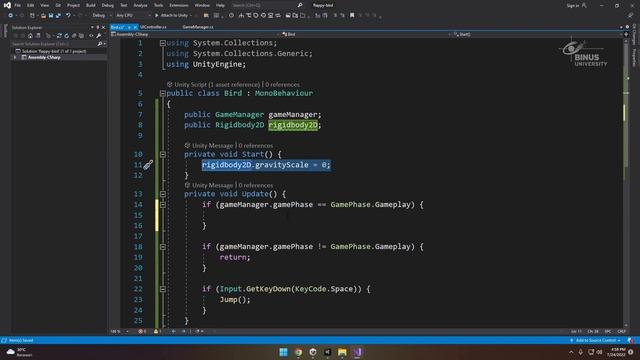This screenshot has height=360, width=640.
Task: Open the Build menu
Action: (91, 5)
